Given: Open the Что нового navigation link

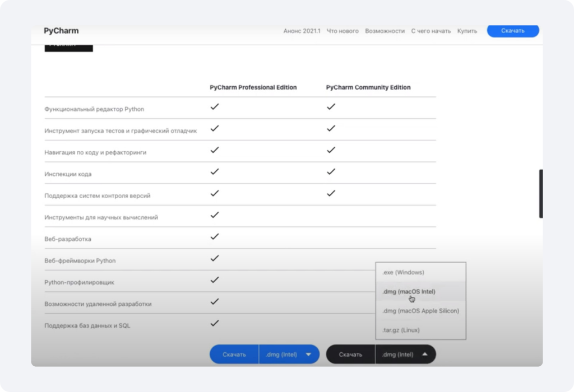Looking at the screenshot, I should pyautogui.click(x=342, y=31).
